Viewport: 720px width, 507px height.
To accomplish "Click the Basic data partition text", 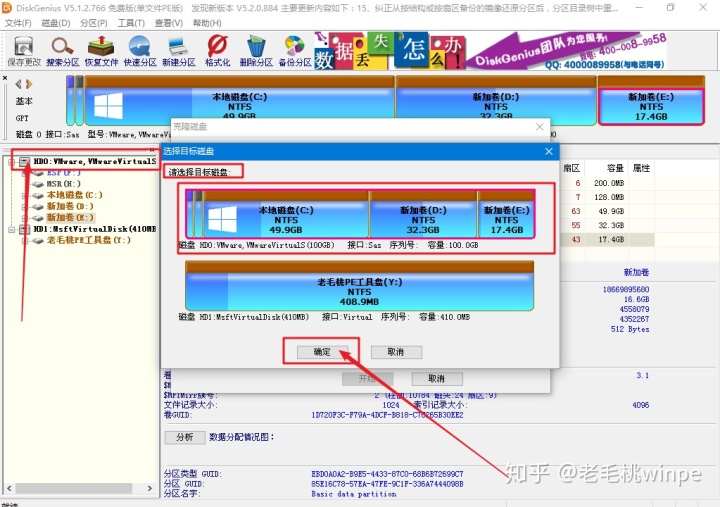I will [x=354, y=494].
